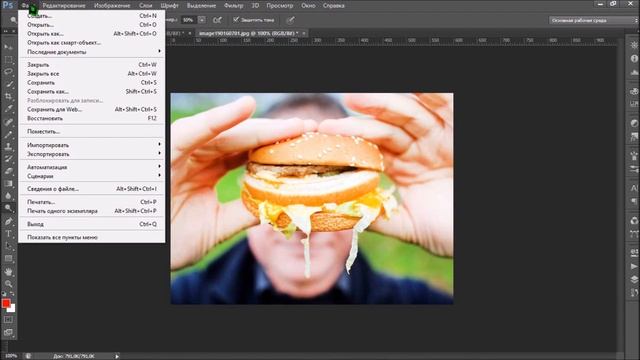Select the Path Selection tool
Image resolution: width=640 pixels, height=360 pixels.
pyautogui.click(x=8, y=246)
